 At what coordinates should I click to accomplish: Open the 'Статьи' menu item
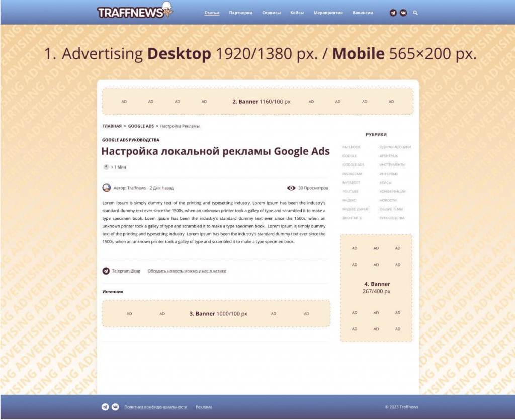pos(212,13)
